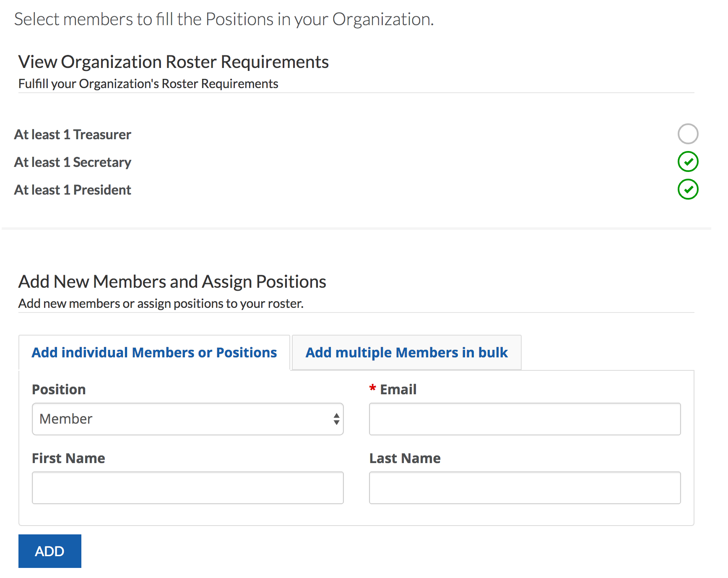Image resolution: width=728 pixels, height=578 pixels.
Task: Click the 'Add New Members and Assign Positions' heading
Action: click(172, 281)
